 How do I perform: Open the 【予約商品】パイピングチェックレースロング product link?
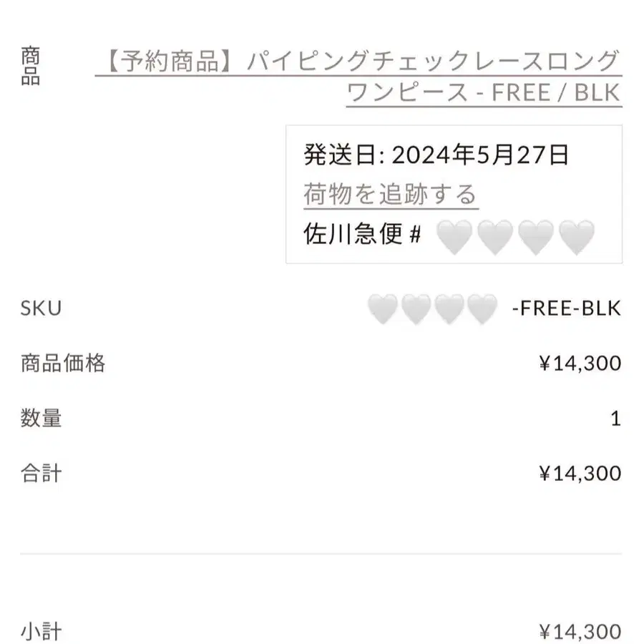(x=358, y=61)
